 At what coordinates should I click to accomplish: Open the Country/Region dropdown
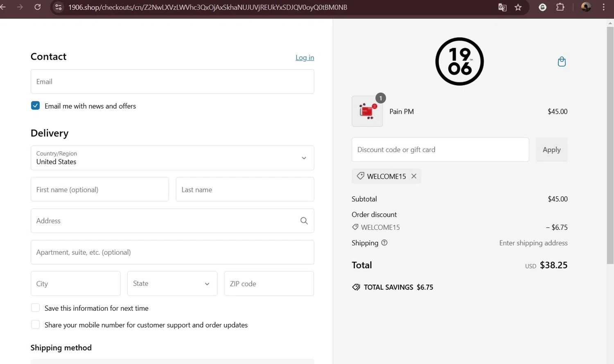pos(172,158)
